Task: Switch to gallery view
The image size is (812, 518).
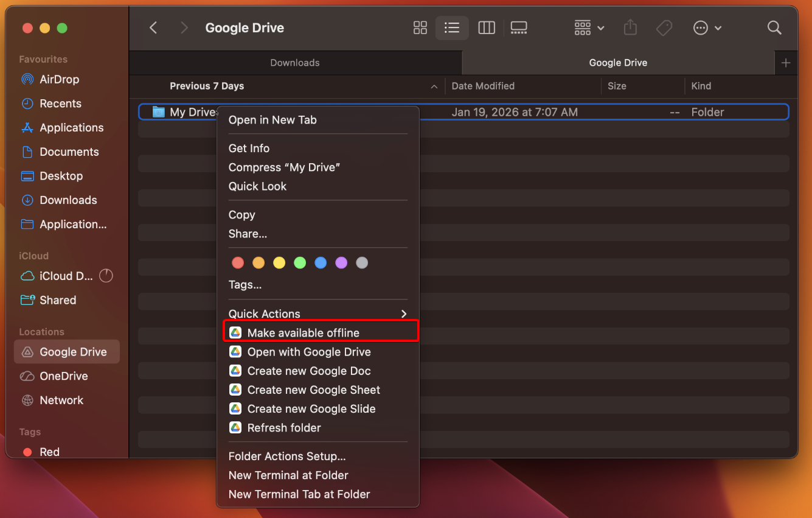Action: (x=519, y=27)
